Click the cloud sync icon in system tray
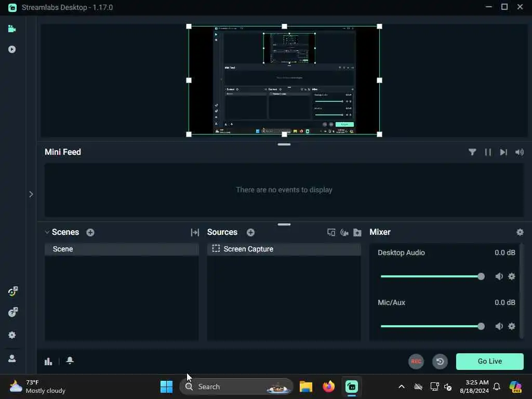 click(418, 387)
